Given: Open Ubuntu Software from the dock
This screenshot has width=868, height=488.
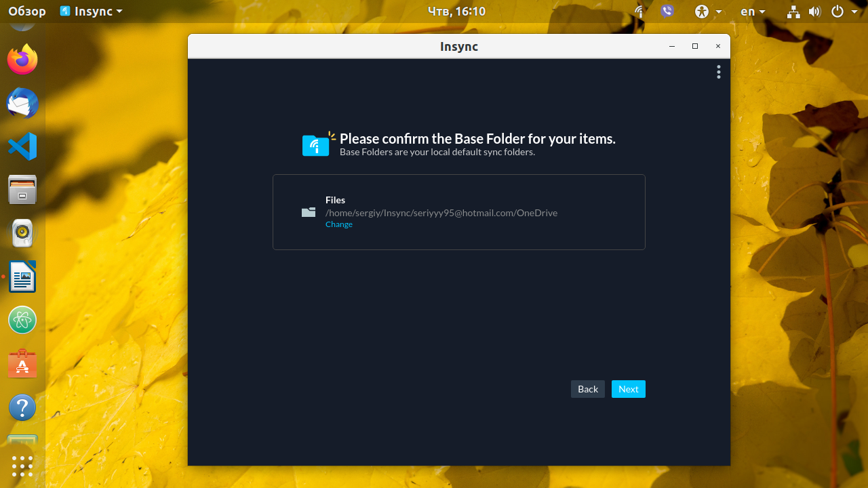Looking at the screenshot, I should pyautogui.click(x=22, y=364).
